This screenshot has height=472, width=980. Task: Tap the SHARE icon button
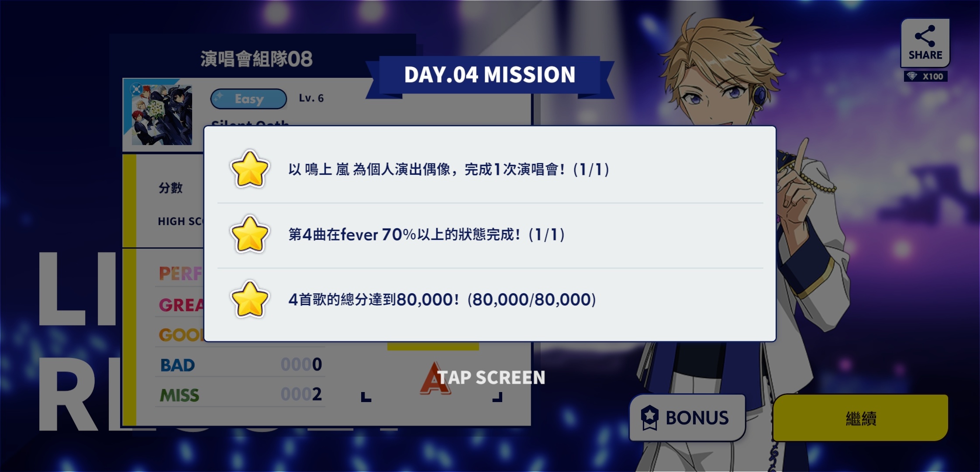click(925, 43)
